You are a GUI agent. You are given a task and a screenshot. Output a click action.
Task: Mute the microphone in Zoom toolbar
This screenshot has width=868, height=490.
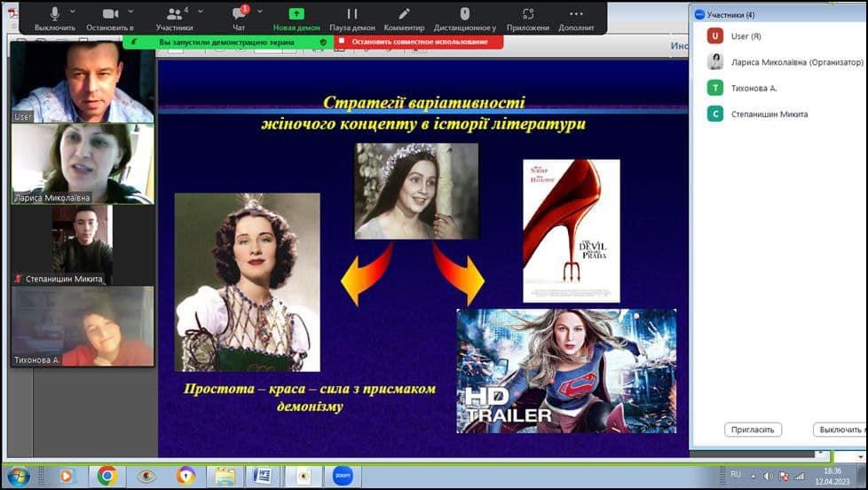54,14
